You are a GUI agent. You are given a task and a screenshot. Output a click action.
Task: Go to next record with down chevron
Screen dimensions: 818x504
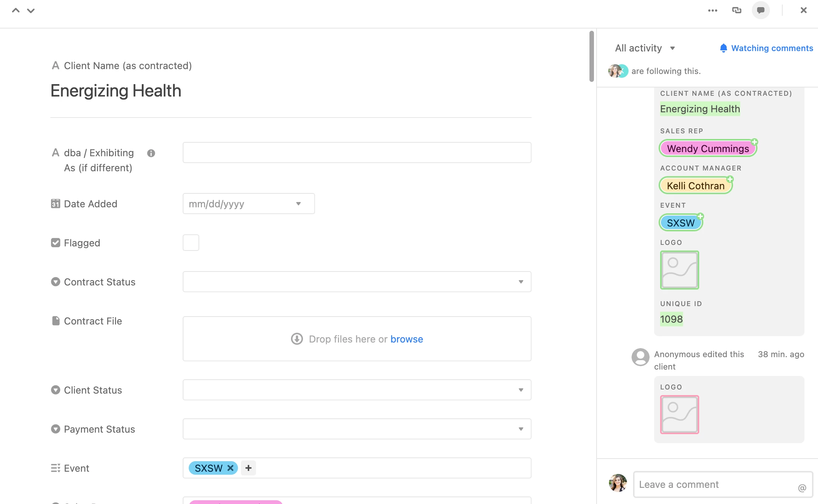pos(31,11)
